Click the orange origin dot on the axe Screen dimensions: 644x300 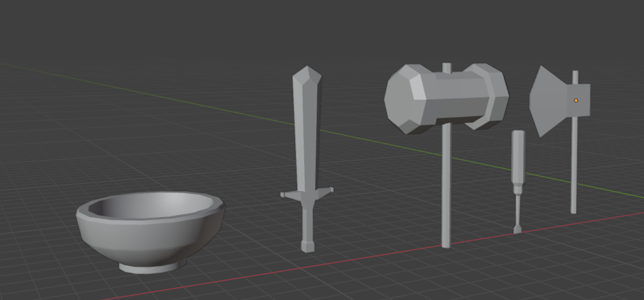point(576,101)
